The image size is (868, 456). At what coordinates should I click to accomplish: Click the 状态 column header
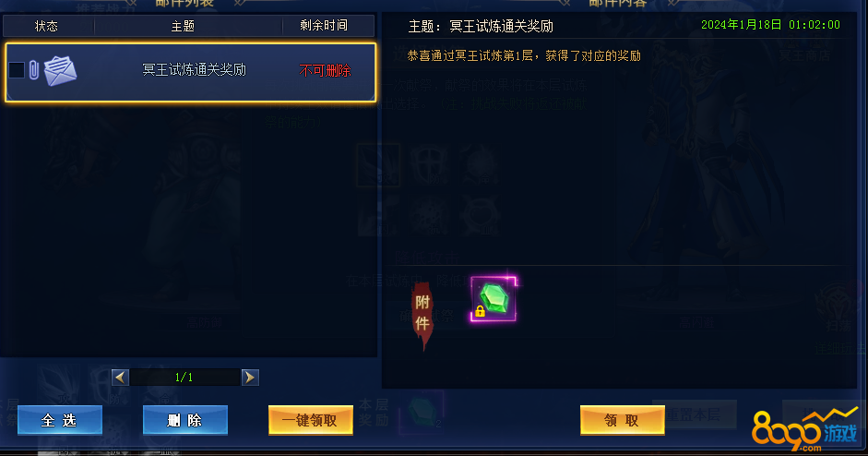click(46, 26)
